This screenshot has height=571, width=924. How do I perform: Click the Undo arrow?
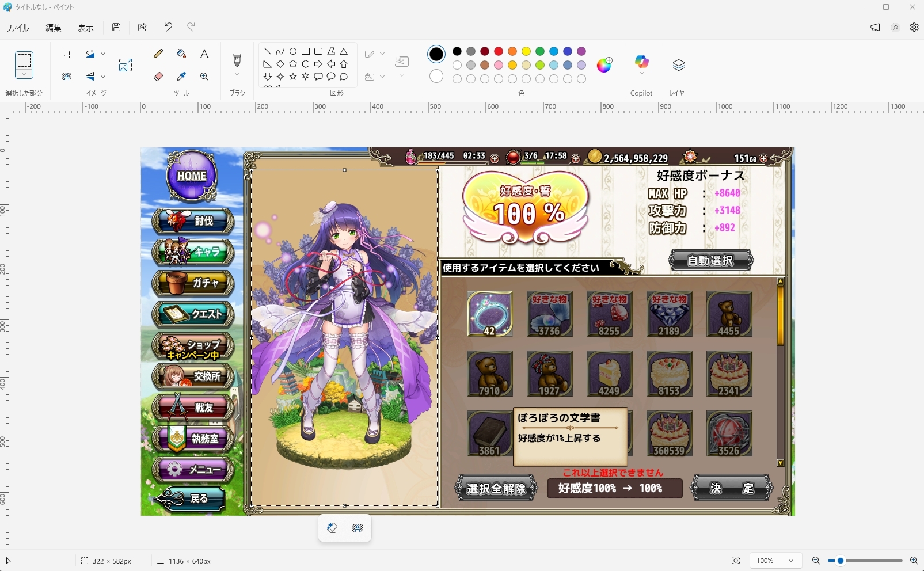point(168,27)
